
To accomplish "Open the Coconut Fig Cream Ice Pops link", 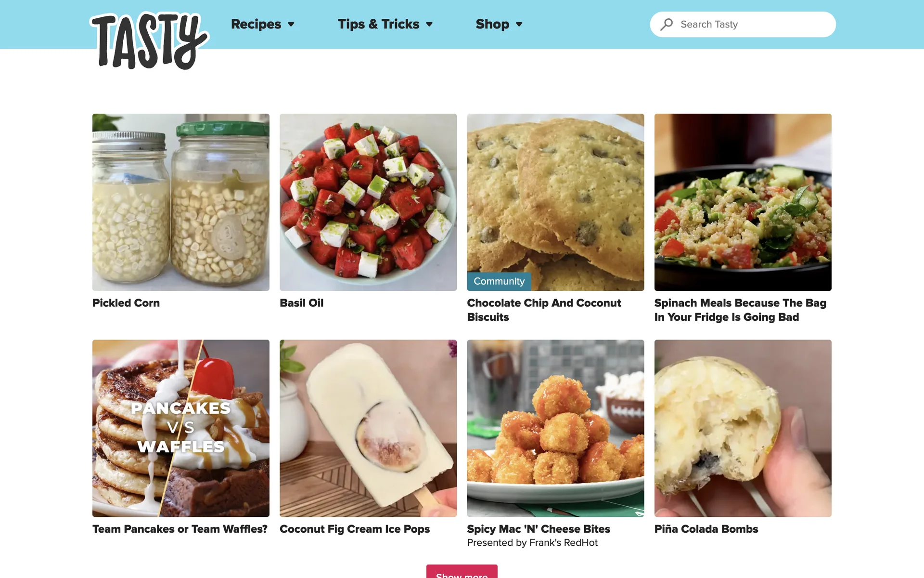I will click(x=355, y=529).
